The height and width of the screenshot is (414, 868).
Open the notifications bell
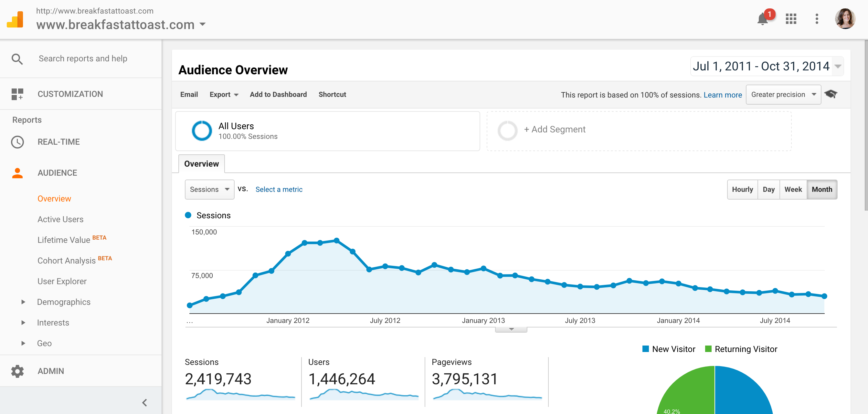pyautogui.click(x=763, y=19)
